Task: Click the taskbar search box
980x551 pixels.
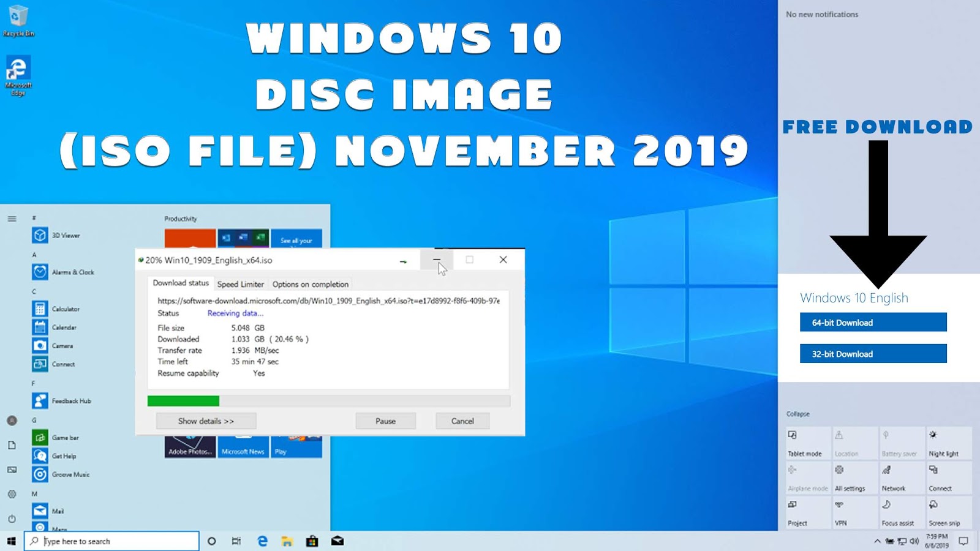Action: point(111,541)
